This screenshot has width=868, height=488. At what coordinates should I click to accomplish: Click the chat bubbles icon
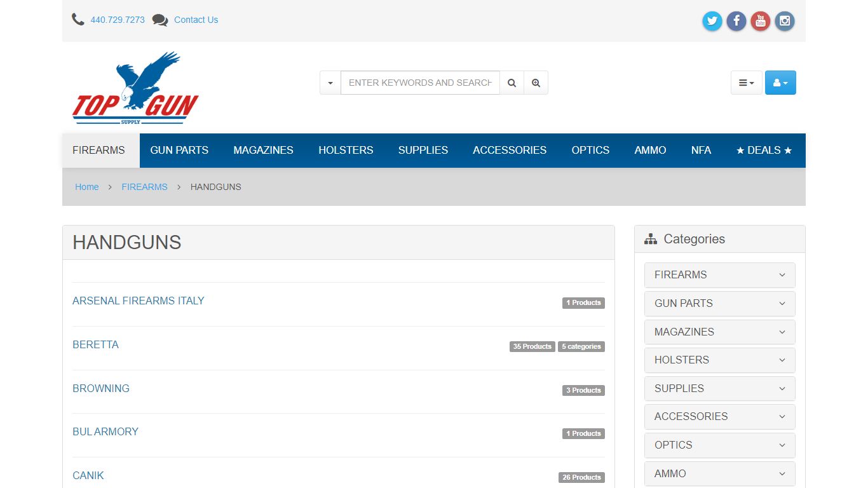click(x=160, y=20)
